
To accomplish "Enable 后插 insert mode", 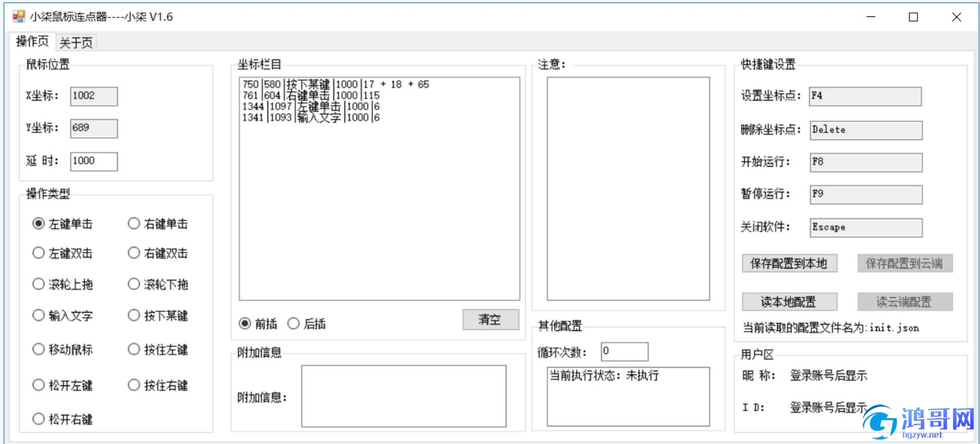I will [x=307, y=323].
